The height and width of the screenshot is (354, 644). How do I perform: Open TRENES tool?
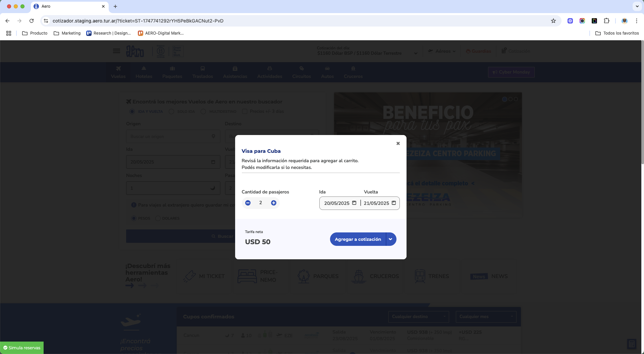click(x=432, y=276)
